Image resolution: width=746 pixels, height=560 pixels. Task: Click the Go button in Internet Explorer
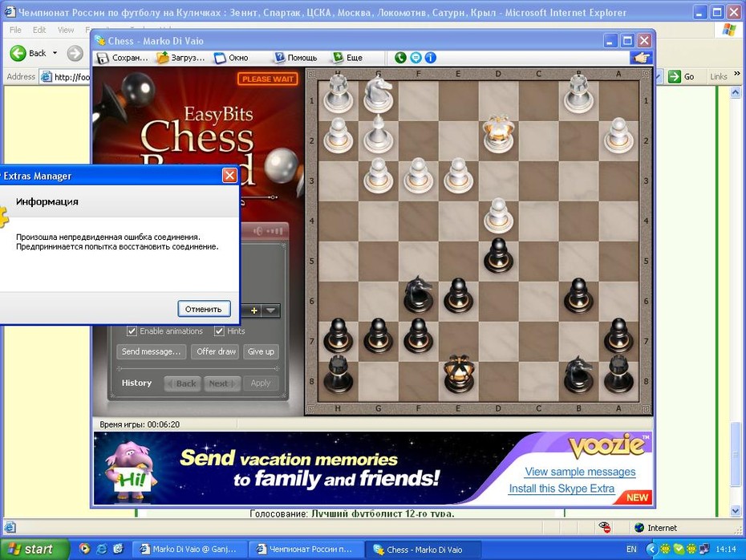click(x=681, y=76)
